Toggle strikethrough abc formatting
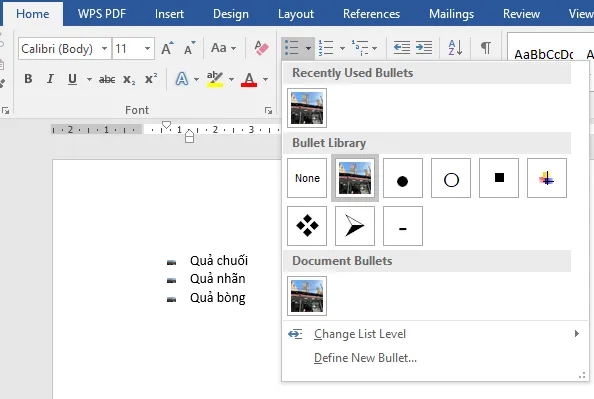This screenshot has width=594, height=399. click(x=107, y=79)
